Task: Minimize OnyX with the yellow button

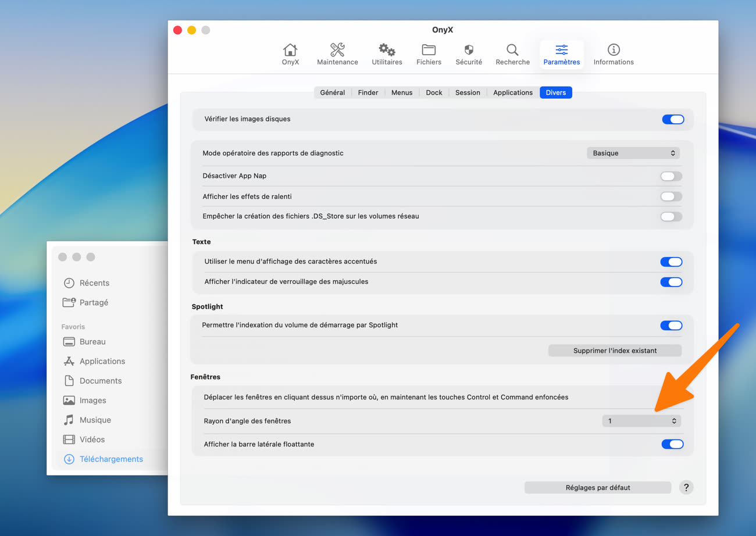Action: pyautogui.click(x=192, y=30)
